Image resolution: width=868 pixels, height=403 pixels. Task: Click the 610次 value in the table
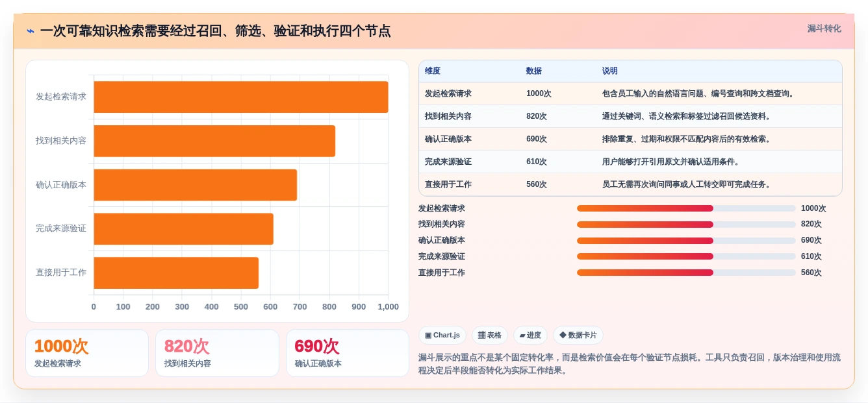pos(537,162)
